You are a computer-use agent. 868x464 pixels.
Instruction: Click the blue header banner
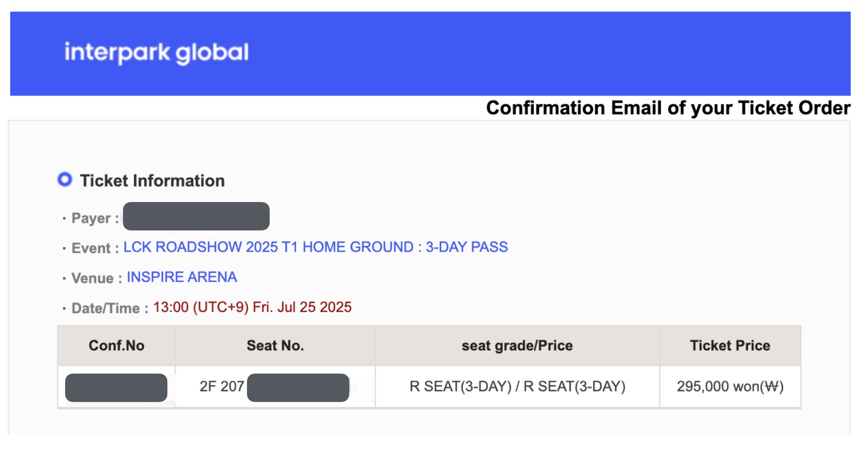[430, 54]
